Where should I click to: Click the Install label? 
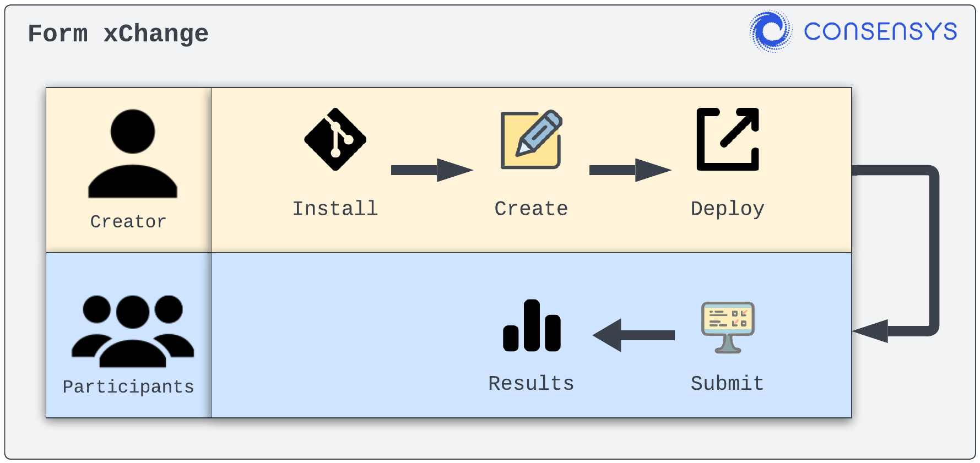point(335,209)
